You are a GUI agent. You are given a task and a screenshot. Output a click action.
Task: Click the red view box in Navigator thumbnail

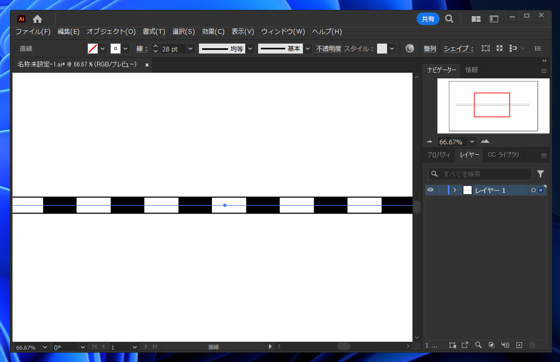(492, 105)
